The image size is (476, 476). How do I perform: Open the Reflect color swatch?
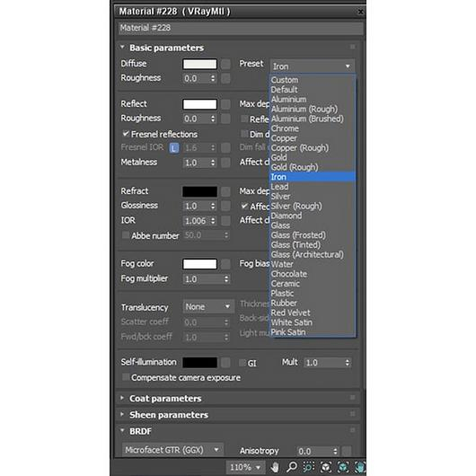(199, 104)
